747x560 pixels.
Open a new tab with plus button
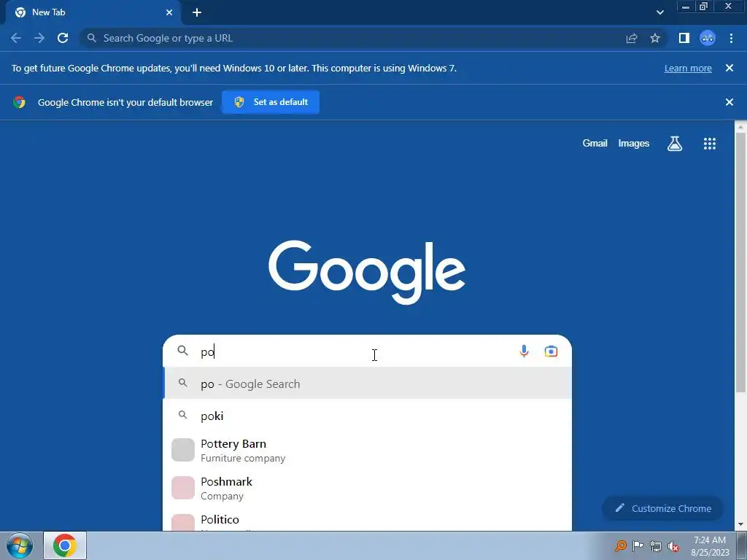[x=197, y=12]
